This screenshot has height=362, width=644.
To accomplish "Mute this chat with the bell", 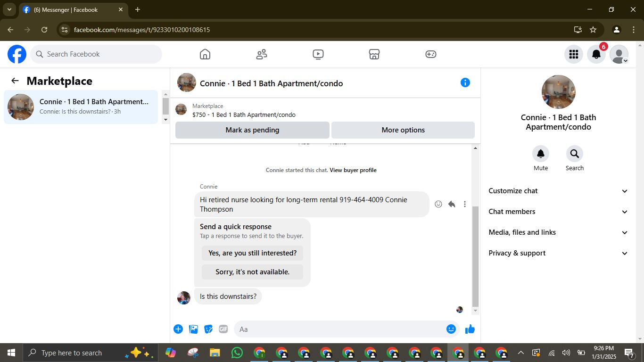I will coord(541,154).
